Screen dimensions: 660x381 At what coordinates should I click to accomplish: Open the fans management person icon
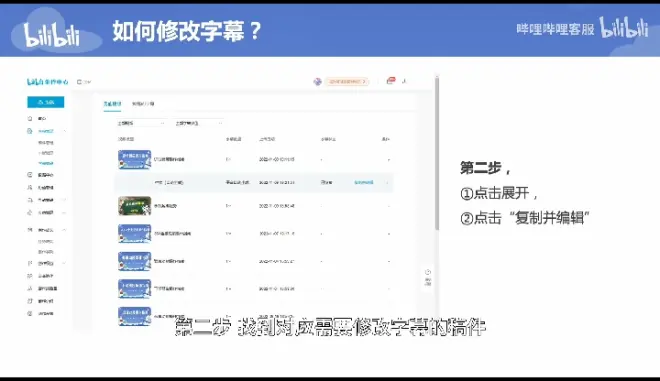click(30, 187)
